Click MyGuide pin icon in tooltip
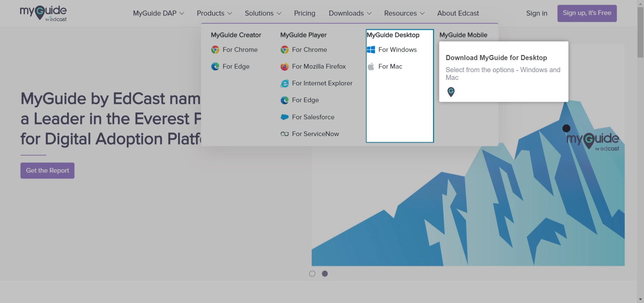This screenshot has width=644, height=303. click(x=451, y=92)
